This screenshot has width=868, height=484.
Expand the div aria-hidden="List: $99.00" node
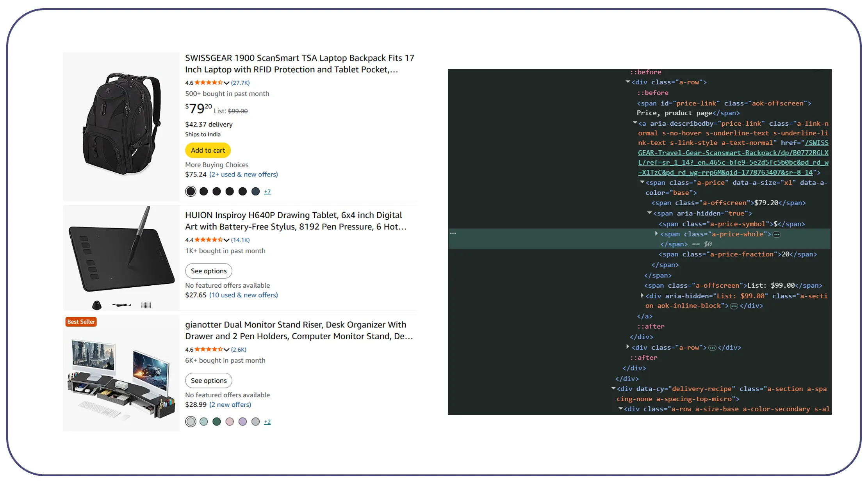point(642,295)
